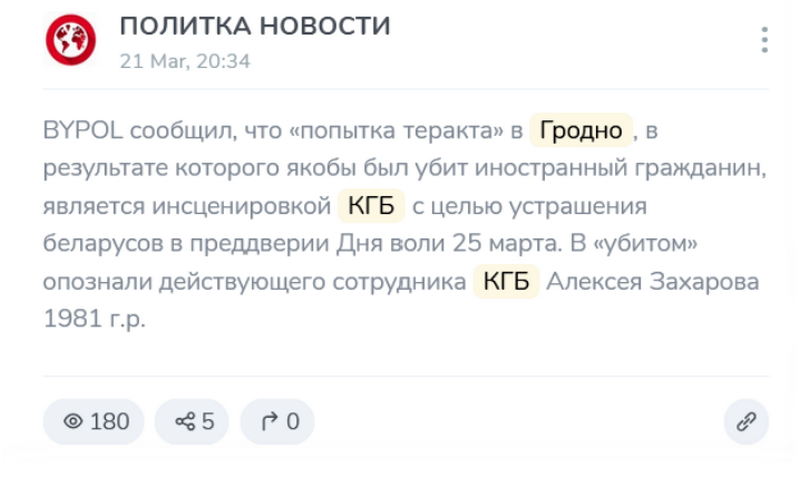Click the text 1981 г.р.
The image size is (800, 477).
(94, 320)
